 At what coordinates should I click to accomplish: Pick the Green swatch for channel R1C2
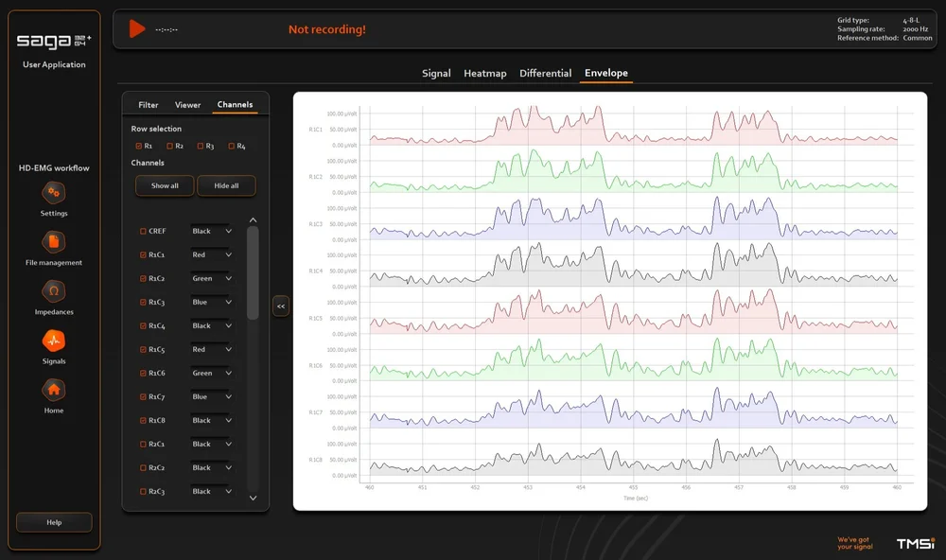tap(210, 278)
